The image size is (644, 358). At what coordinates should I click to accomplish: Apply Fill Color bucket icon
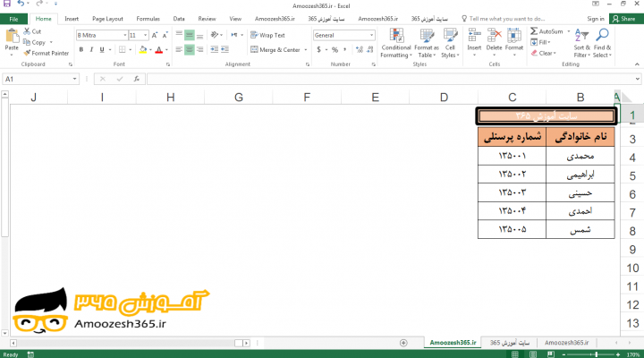(x=143, y=50)
